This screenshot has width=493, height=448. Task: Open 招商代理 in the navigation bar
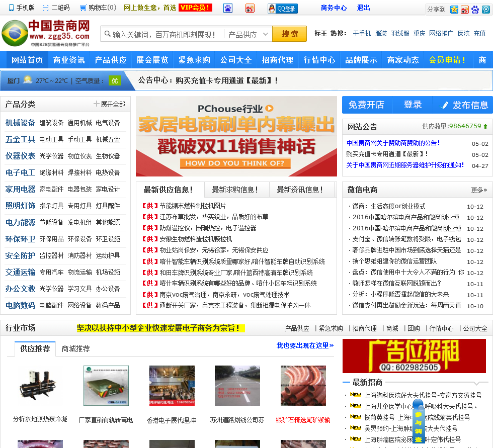277,60
